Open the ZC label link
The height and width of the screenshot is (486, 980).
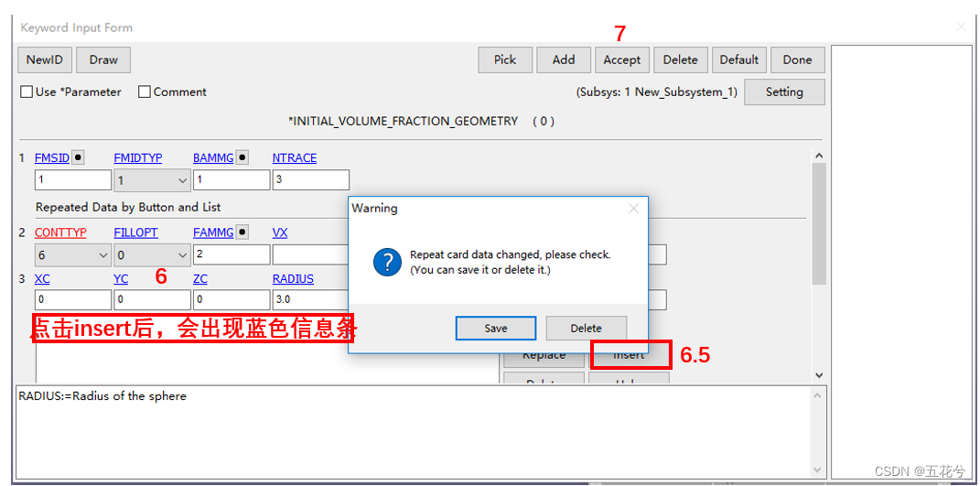point(200,279)
